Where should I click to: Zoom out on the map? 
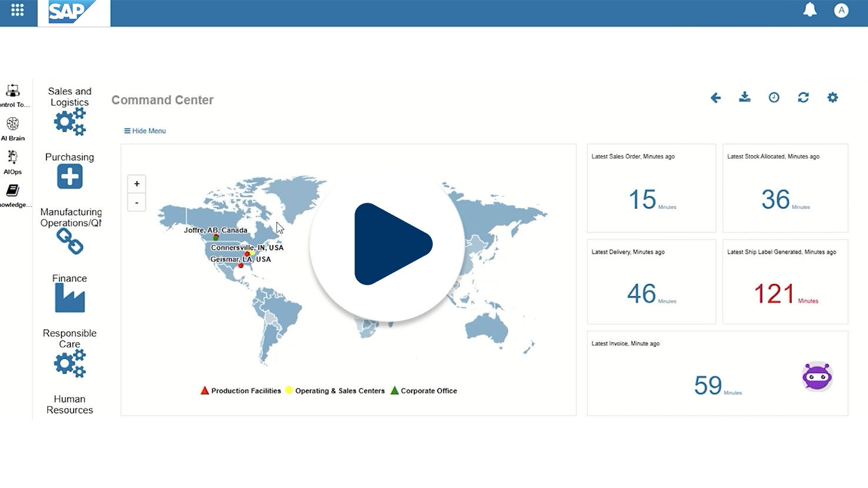pyautogui.click(x=136, y=202)
